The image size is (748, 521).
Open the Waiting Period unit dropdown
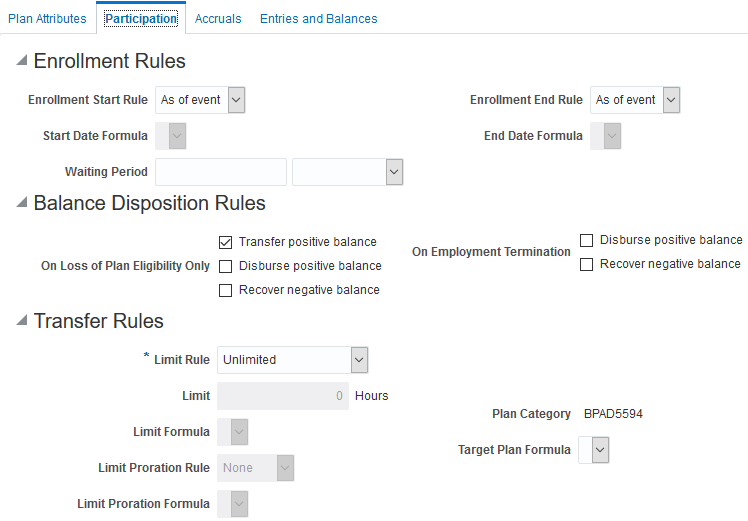tap(394, 172)
